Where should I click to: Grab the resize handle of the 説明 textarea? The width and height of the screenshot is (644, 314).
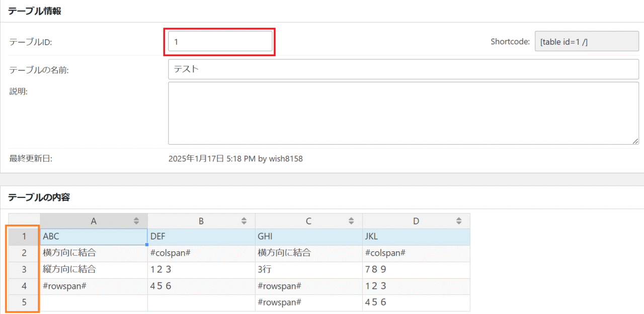click(635, 141)
